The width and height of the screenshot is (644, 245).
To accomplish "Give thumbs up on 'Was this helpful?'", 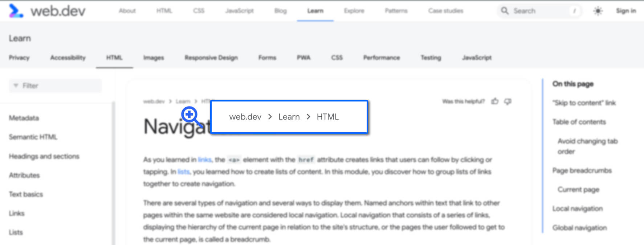I will [495, 101].
